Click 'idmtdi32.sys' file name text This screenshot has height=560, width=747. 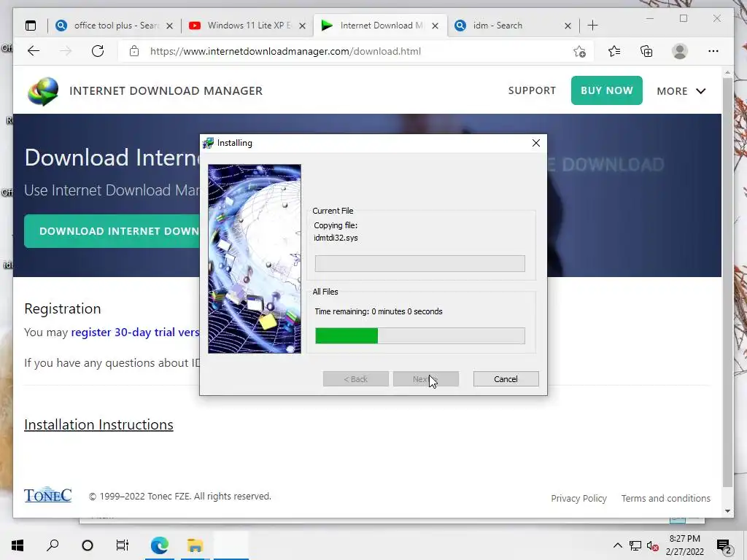coord(336,238)
